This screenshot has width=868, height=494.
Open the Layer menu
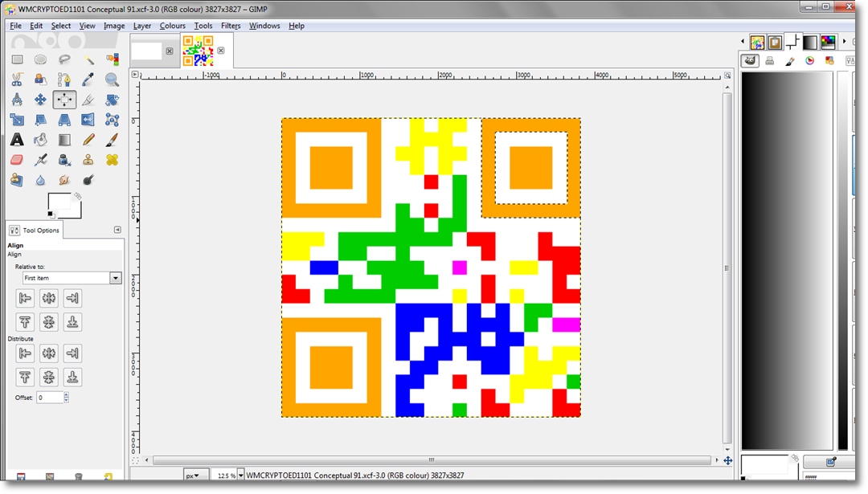pyautogui.click(x=141, y=26)
